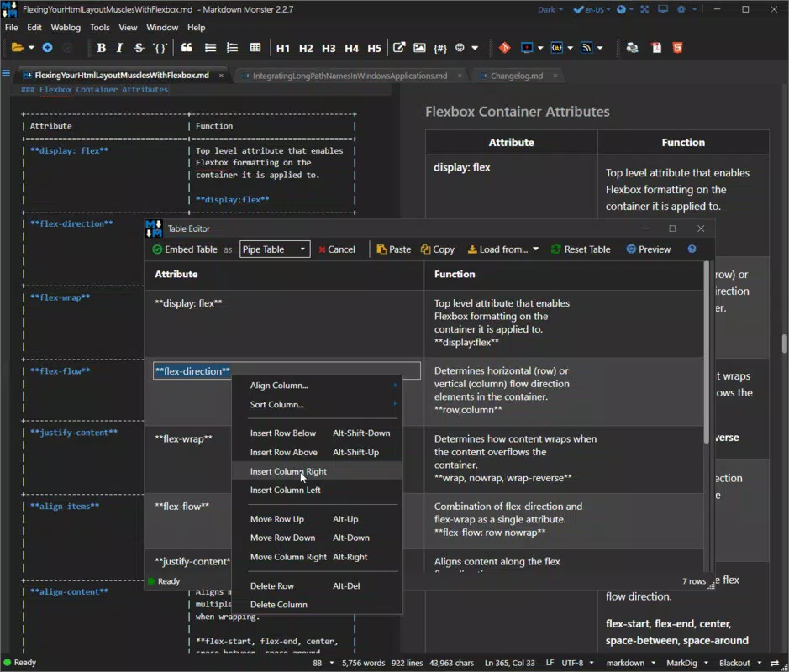Choose Delete Row from context menu

[317, 586]
